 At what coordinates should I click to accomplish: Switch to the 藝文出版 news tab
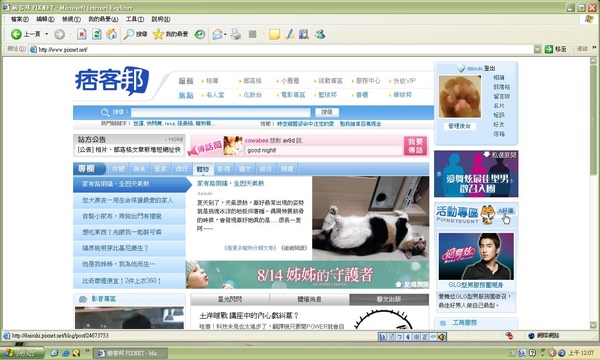389,299
